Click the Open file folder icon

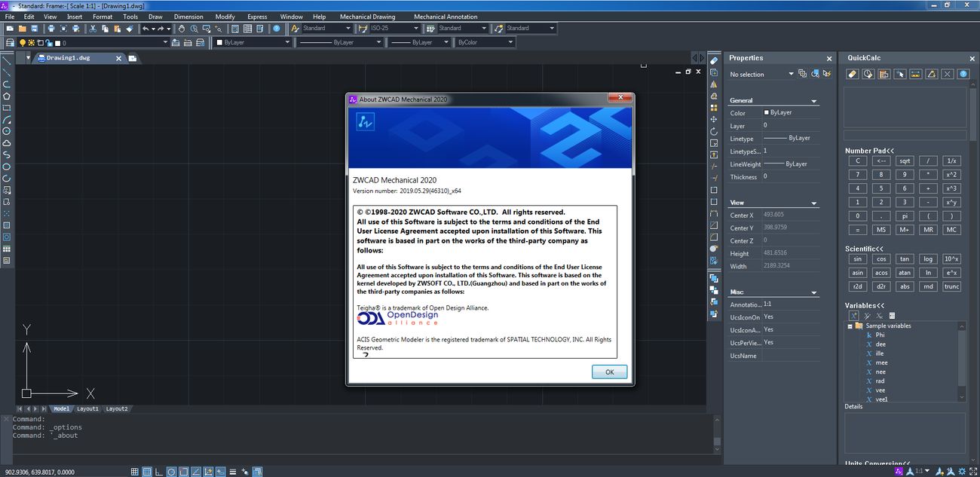coord(23,29)
